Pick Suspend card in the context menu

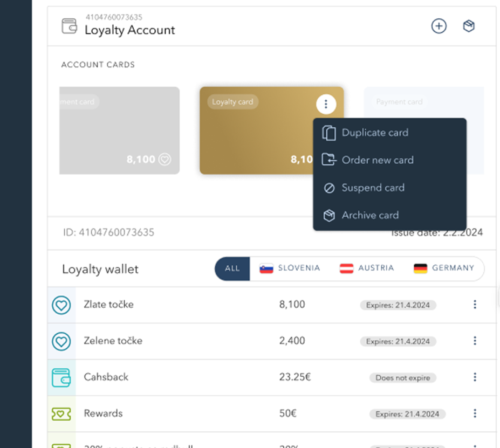coord(389,188)
